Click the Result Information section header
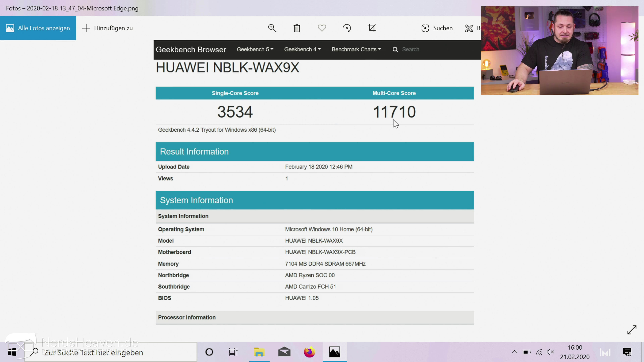This screenshot has height=362, width=644. pos(314,152)
